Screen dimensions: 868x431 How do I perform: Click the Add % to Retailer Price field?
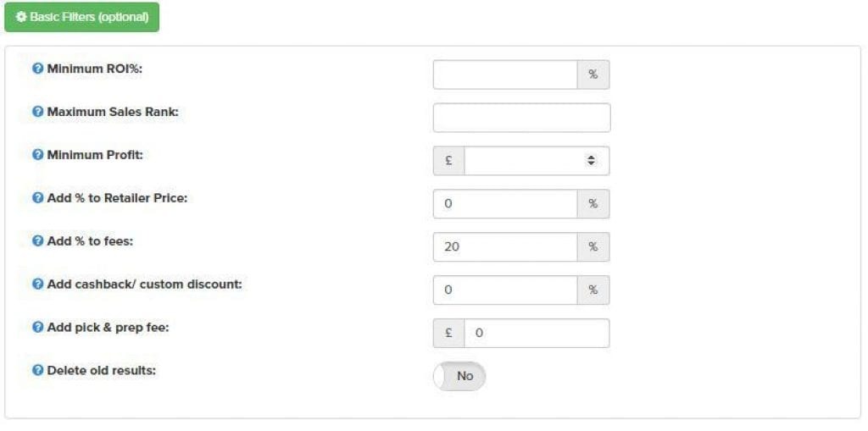coord(505,204)
